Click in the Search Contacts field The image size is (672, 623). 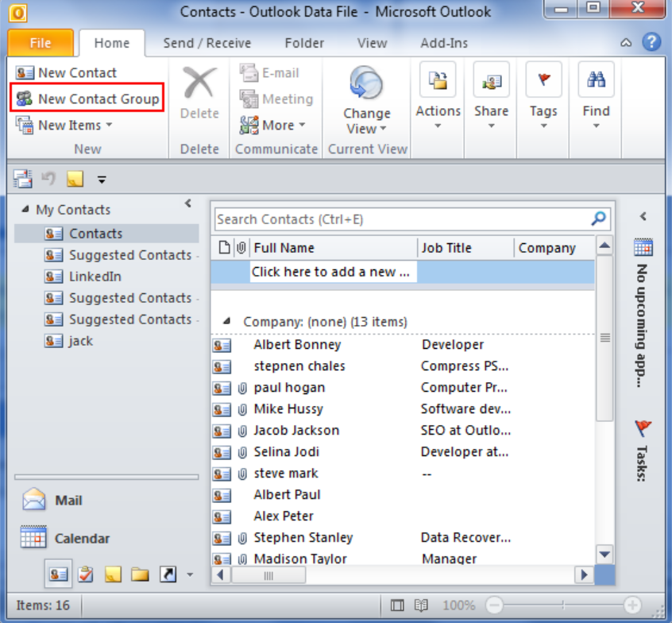click(x=402, y=219)
